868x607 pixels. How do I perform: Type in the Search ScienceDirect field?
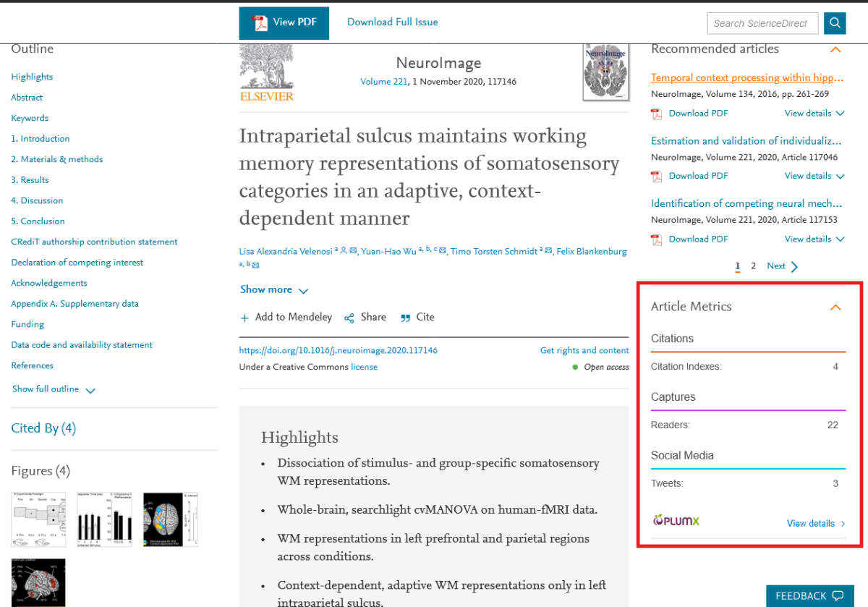click(762, 23)
